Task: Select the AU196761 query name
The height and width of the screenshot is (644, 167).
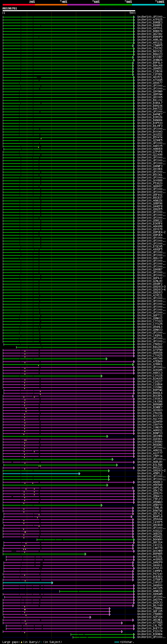Action: [10, 8]
